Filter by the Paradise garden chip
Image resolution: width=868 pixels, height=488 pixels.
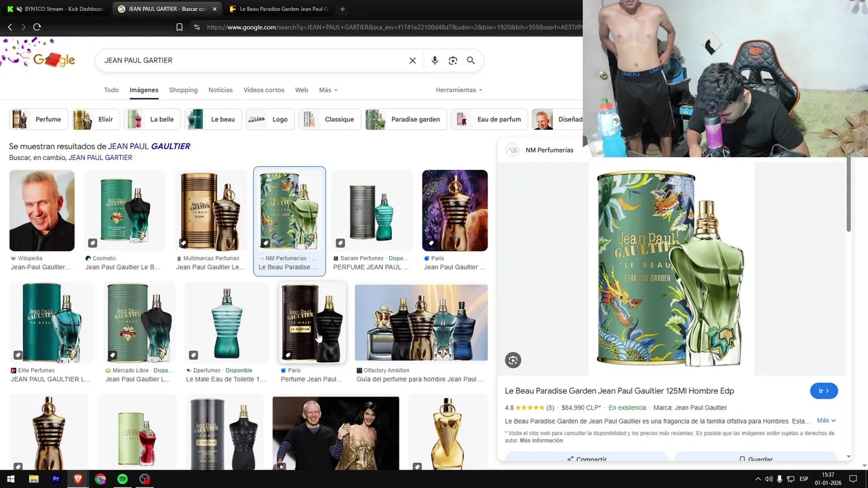[406, 119]
